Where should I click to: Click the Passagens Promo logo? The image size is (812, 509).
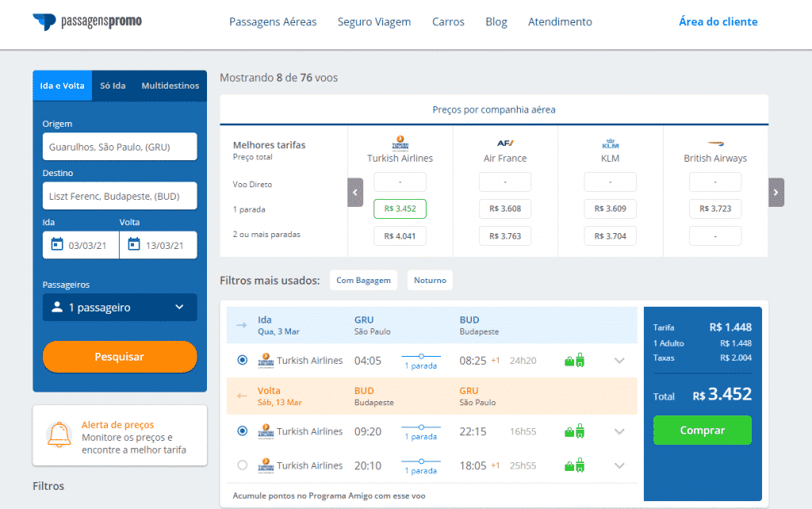click(86, 22)
